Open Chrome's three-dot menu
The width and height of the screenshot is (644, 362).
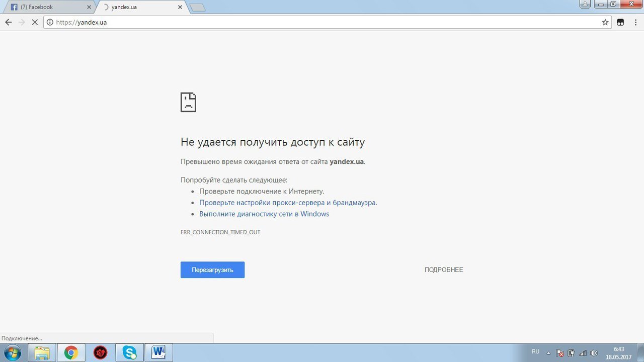point(635,22)
